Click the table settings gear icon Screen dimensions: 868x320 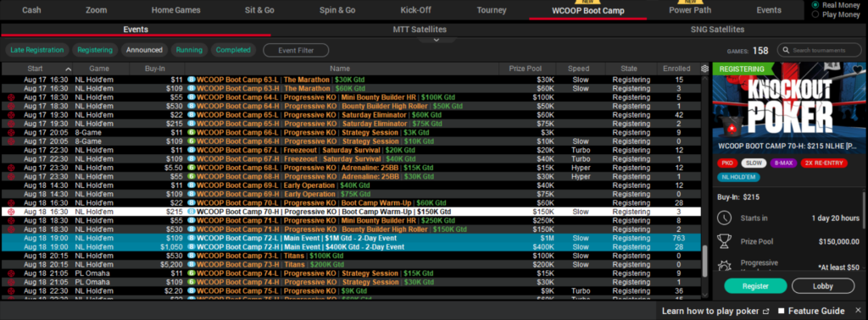click(x=704, y=69)
